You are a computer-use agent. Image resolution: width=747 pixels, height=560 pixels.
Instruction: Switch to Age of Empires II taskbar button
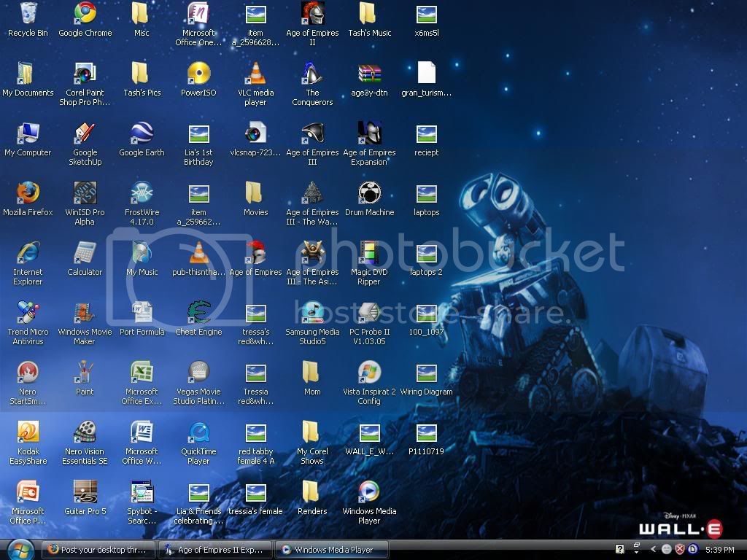tap(215, 550)
